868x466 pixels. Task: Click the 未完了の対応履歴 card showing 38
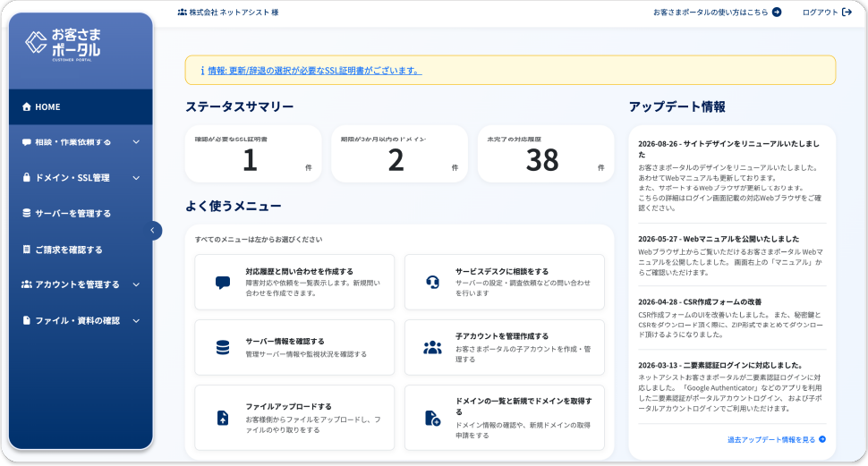pyautogui.click(x=546, y=154)
